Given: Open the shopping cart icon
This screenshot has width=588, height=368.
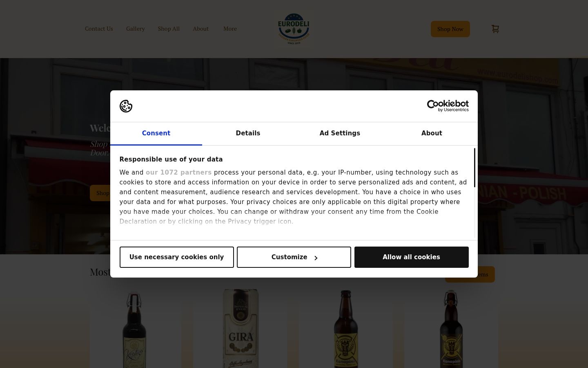Looking at the screenshot, I should [495, 29].
